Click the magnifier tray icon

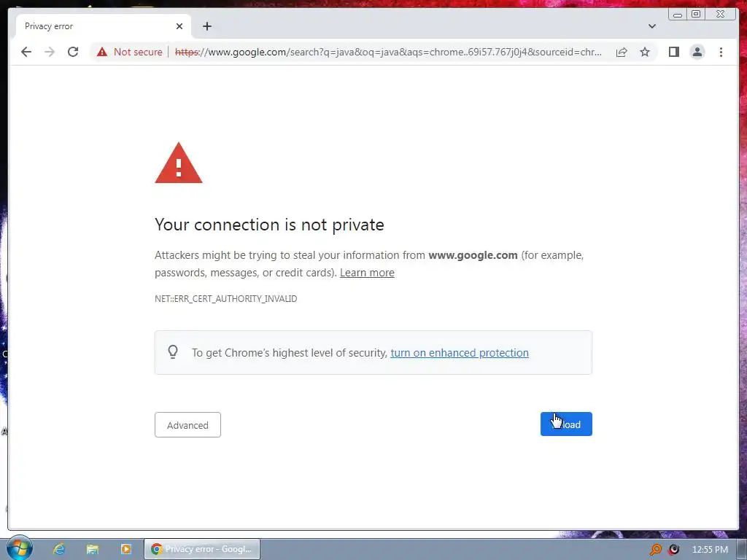pyautogui.click(x=656, y=550)
